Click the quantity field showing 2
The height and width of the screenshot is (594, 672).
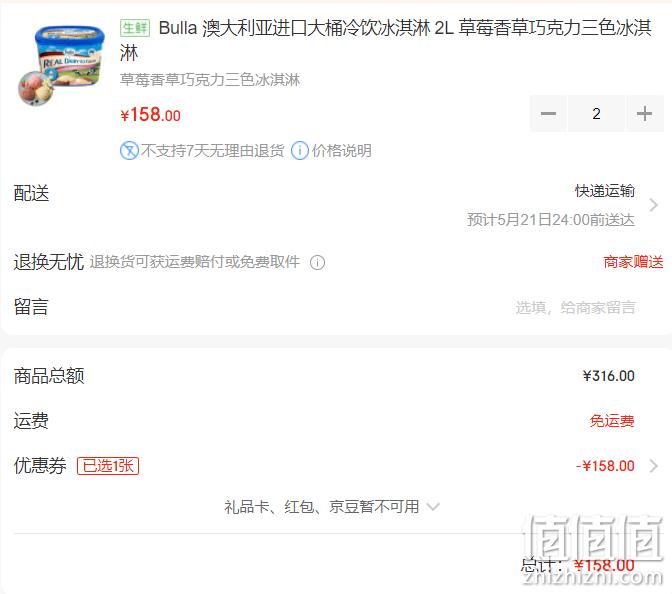tap(596, 114)
